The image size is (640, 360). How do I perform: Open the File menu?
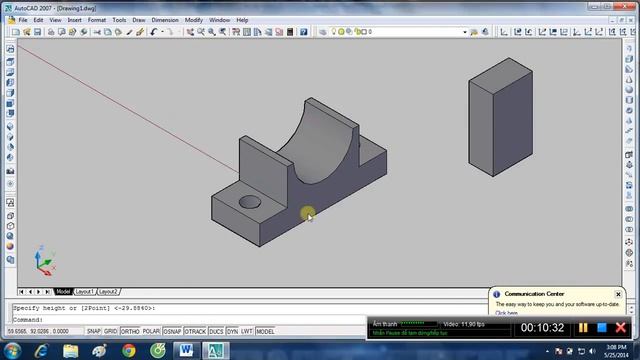point(23,20)
